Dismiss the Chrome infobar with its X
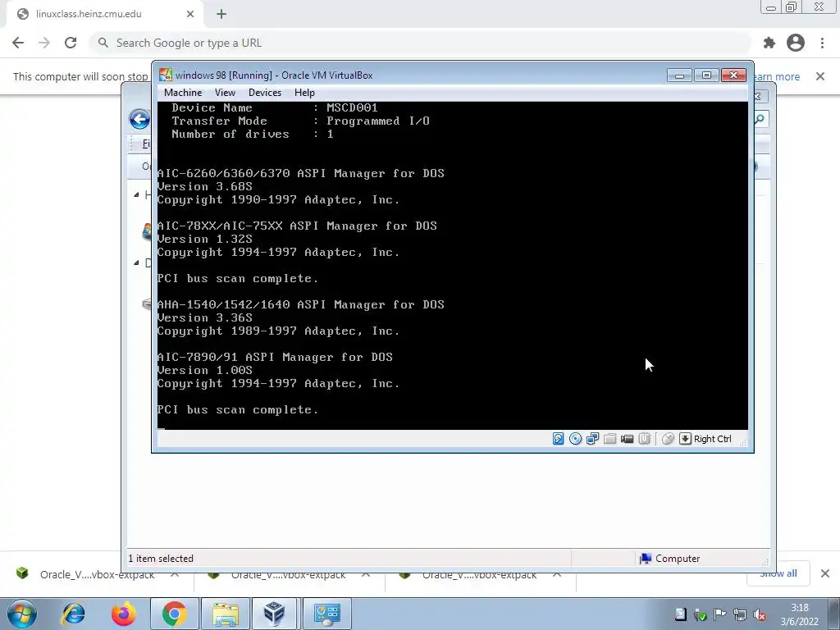The width and height of the screenshot is (840, 630). pos(820,76)
